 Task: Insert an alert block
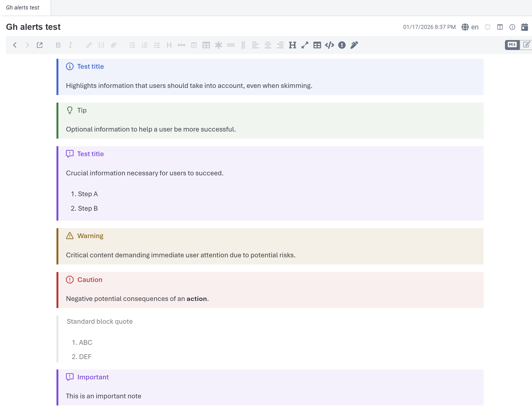click(x=342, y=45)
